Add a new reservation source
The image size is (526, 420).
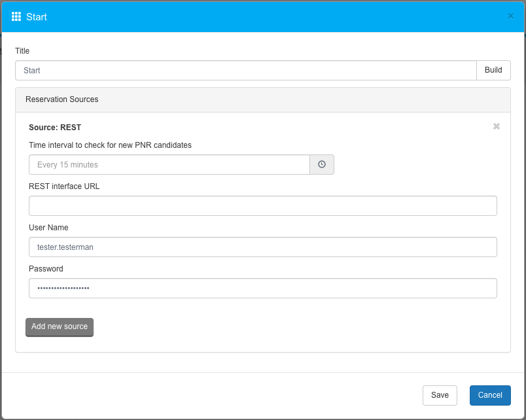coord(60,327)
